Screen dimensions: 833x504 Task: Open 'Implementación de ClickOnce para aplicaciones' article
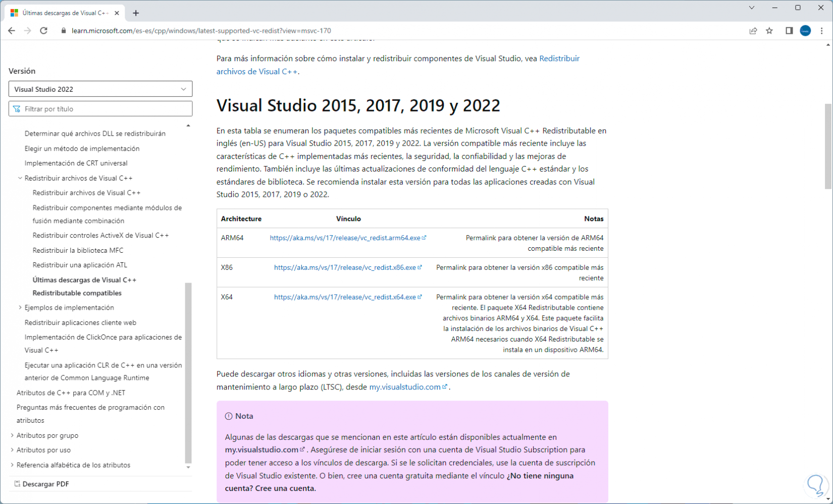click(x=103, y=344)
